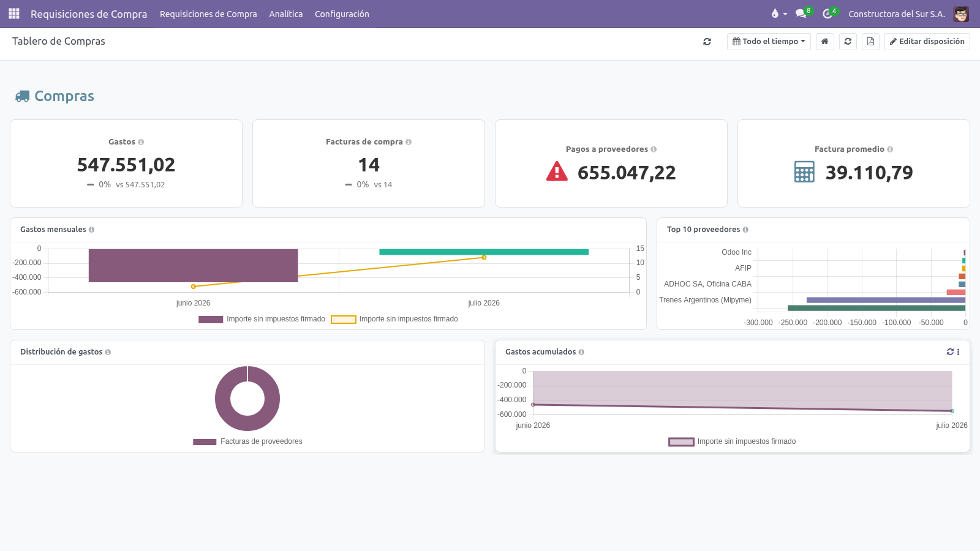Click the Pagos a proveedores value 655.047,22
The image size is (980, 551).
point(627,173)
